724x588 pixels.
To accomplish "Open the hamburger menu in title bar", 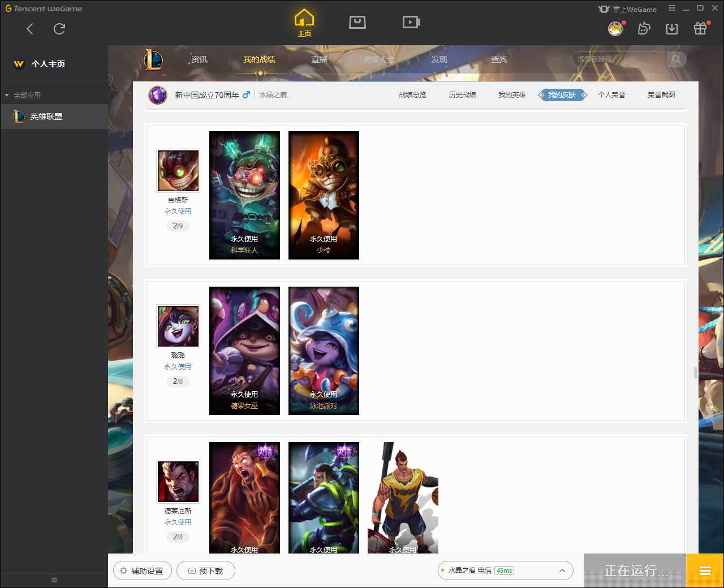I will click(672, 8).
